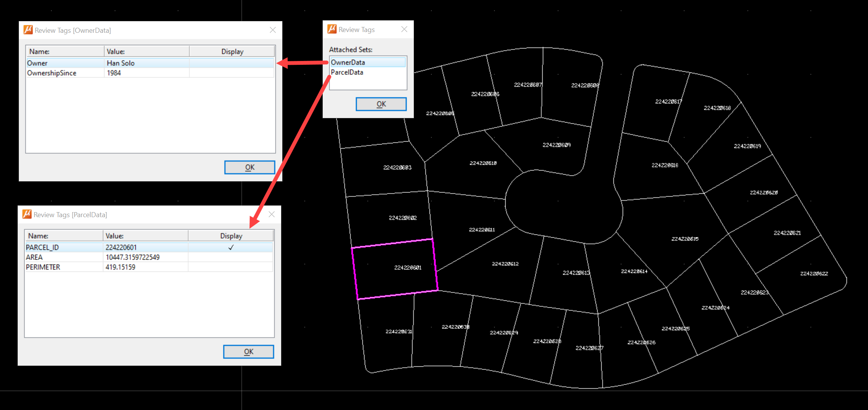This screenshot has height=410, width=868.
Task: Click OK in the Attached Sets dialog
Action: [381, 104]
